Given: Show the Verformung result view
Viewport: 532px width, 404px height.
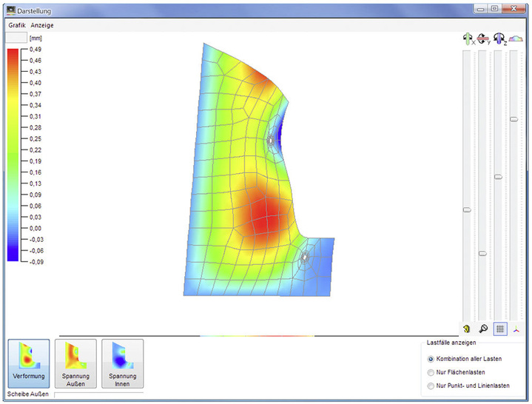Looking at the screenshot, I should point(29,363).
